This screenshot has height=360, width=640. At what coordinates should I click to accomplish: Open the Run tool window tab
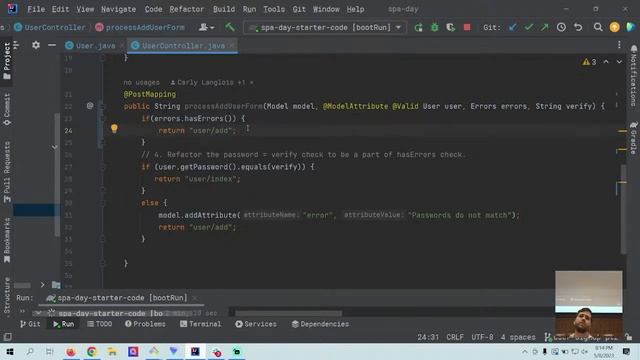point(64,324)
